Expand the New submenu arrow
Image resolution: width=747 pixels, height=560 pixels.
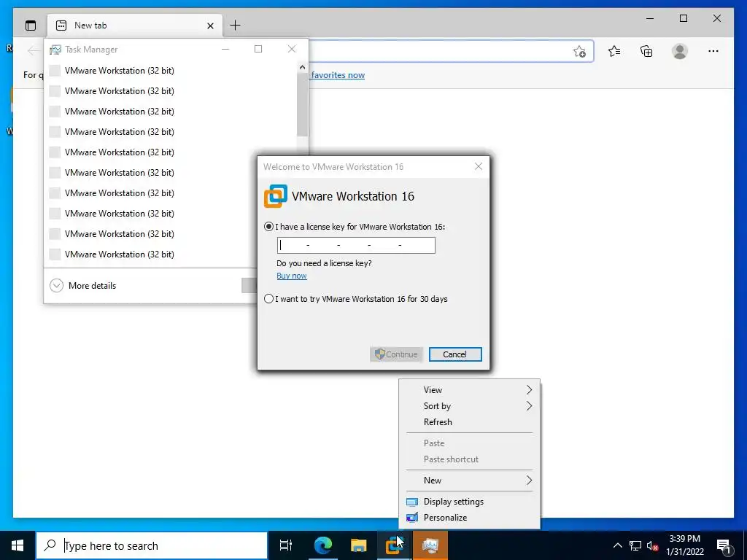point(529,480)
